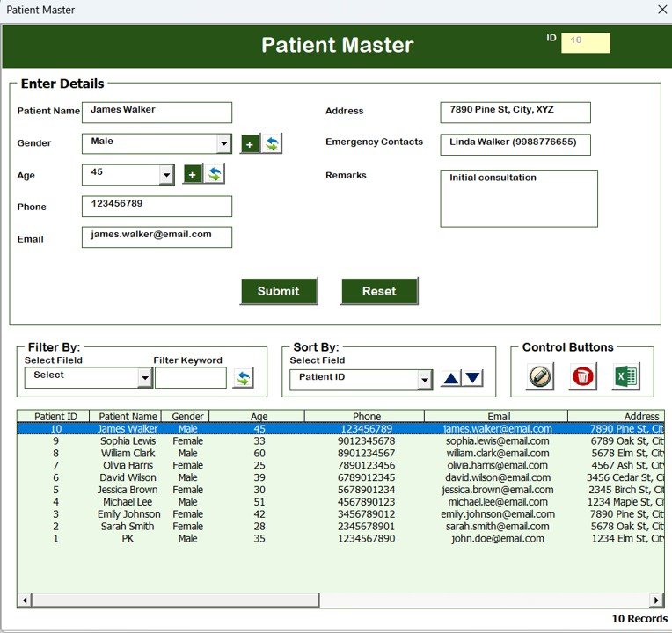Click the horizontal scrollbar thumb
The width and height of the screenshot is (672, 633).
click(175, 600)
